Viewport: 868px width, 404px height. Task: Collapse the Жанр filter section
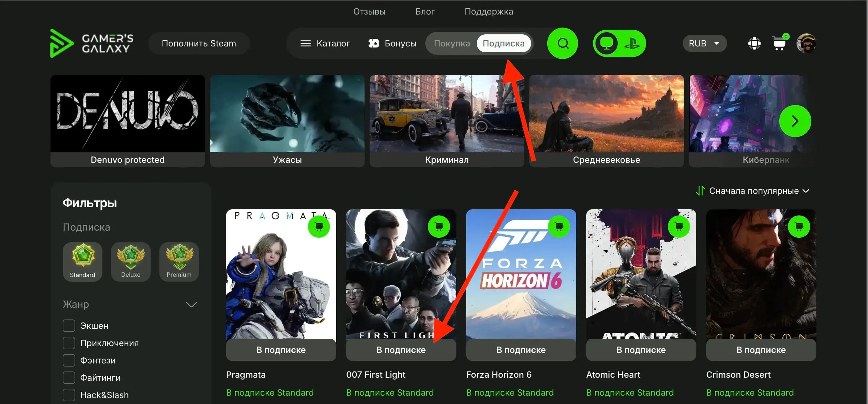click(x=191, y=305)
